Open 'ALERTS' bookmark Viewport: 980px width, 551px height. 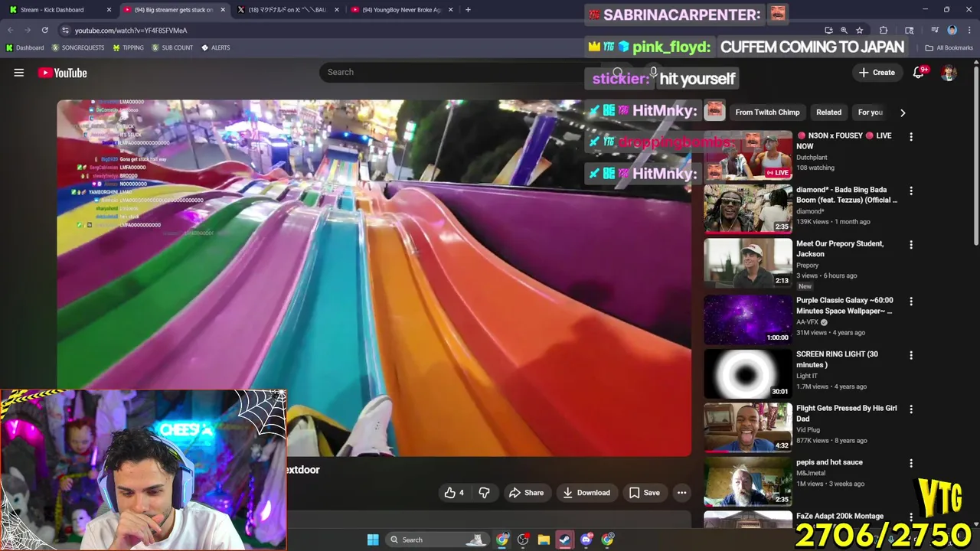pos(215,47)
